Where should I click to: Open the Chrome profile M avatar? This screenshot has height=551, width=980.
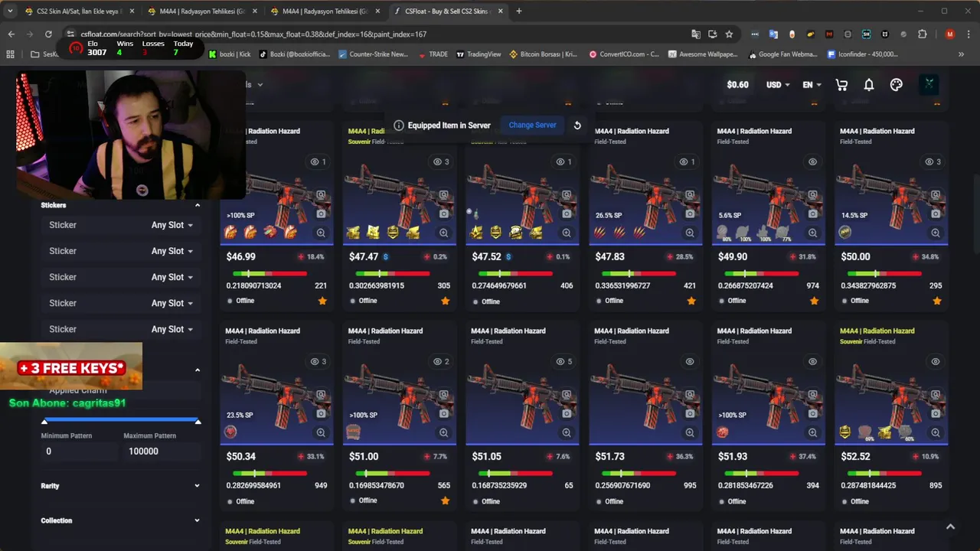950,34
